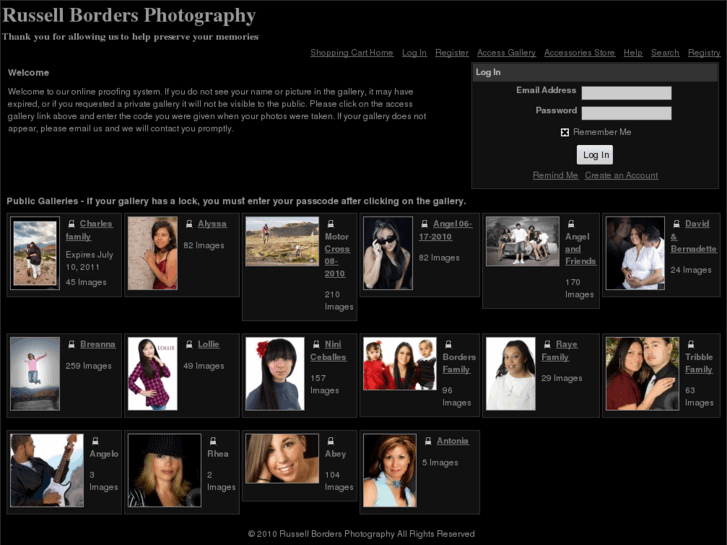Image resolution: width=727 pixels, height=545 pixels.
Task: Click the Angel and Friends thumbnail
Action: 523,241
